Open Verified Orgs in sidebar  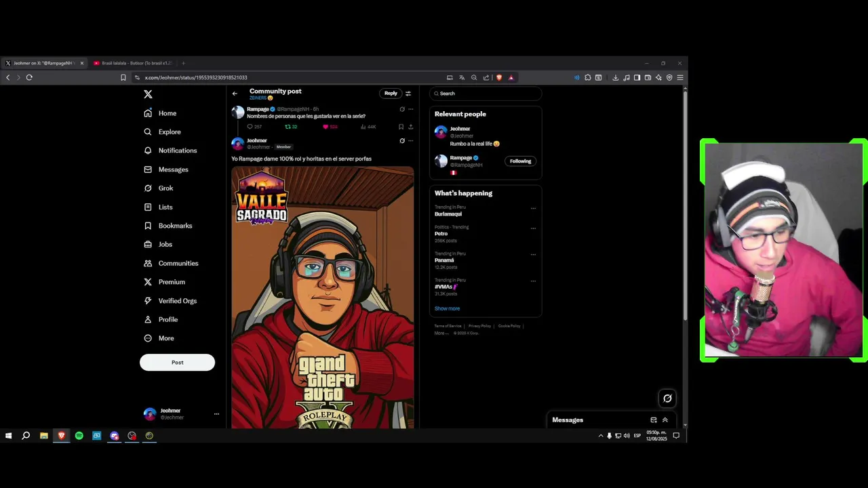(x=170, y=301)
